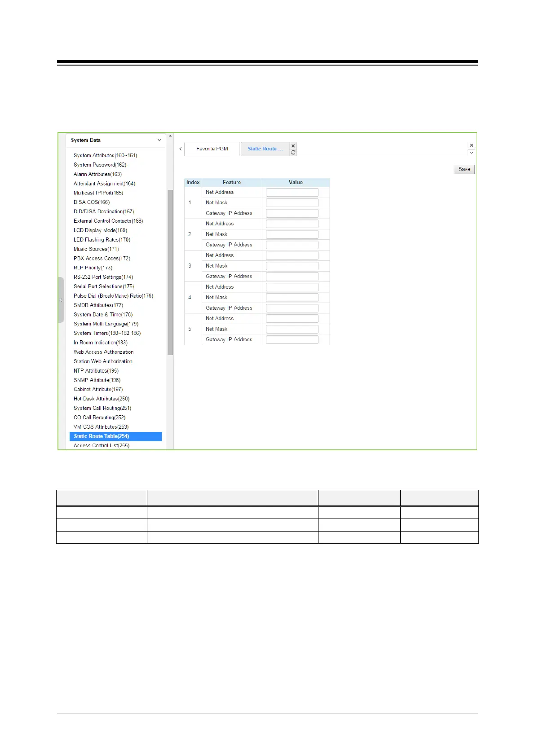Open Alarm Attributes(163)
The image size is (535, 756).
tap(97, 174)
